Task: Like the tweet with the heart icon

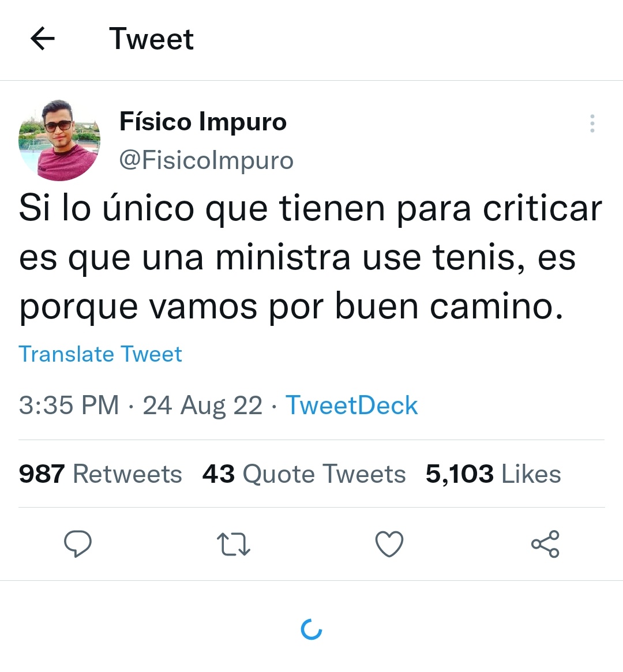Action: click(389, 544)
